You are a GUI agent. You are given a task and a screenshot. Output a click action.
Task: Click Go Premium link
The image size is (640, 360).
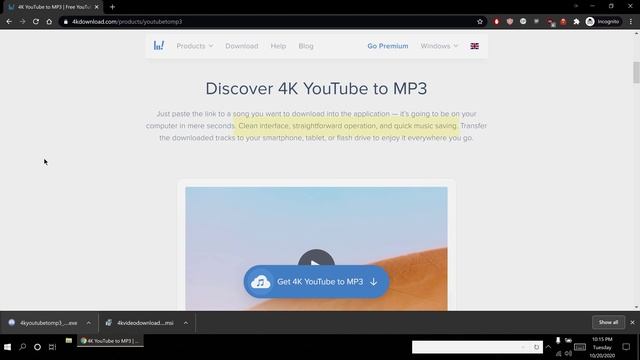(x=388, y=46)
